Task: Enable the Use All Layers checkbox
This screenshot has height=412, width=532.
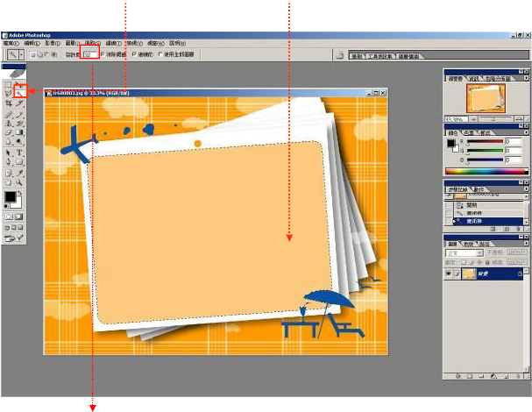Action: [160, 54]
